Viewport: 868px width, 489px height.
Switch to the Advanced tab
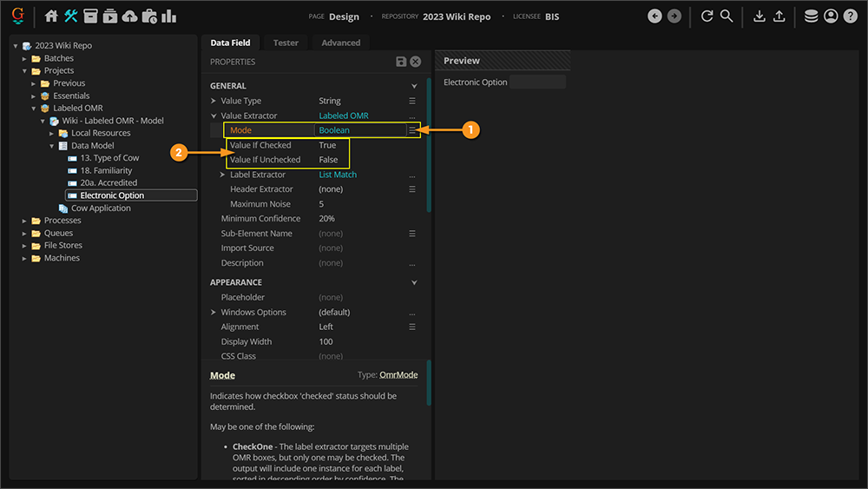tap(340, 43)
